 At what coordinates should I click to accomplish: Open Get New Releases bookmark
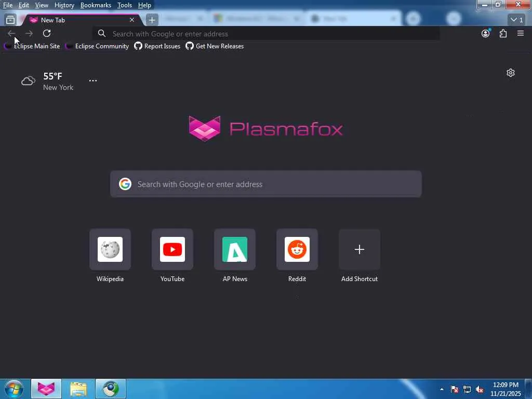click(x=215, y=46)
